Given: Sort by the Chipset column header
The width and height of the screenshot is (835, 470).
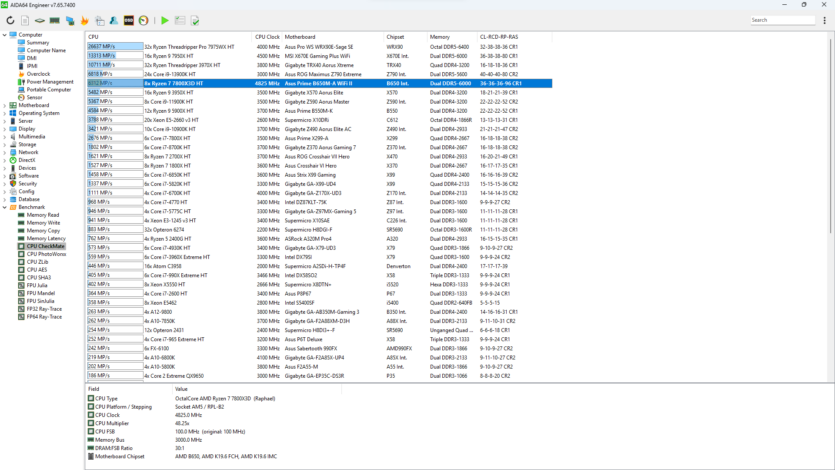Looking at the screenshot, I should [405, 37].
